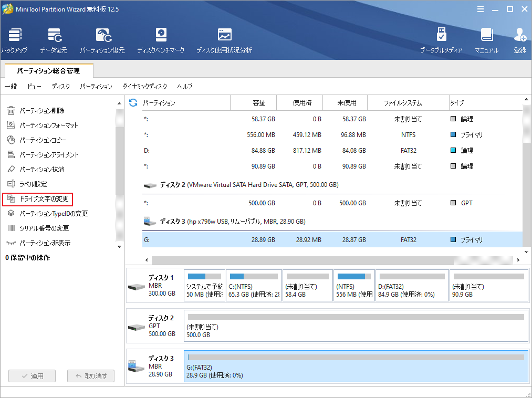532x398 pixels.
Task: Click the 適用 apply button
Action: (x=32, y=376)
